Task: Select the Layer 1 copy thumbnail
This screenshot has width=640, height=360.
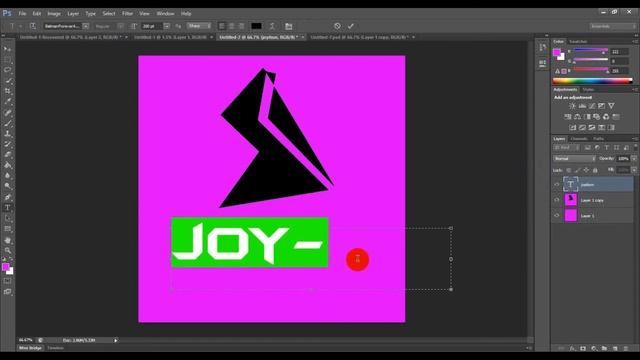Action: click(571, 200)
